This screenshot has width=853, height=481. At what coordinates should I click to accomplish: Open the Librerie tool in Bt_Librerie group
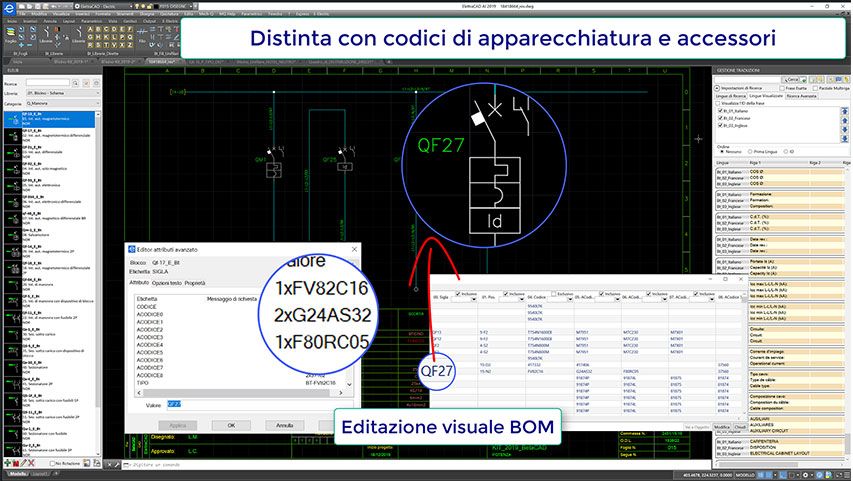point(46,35)
